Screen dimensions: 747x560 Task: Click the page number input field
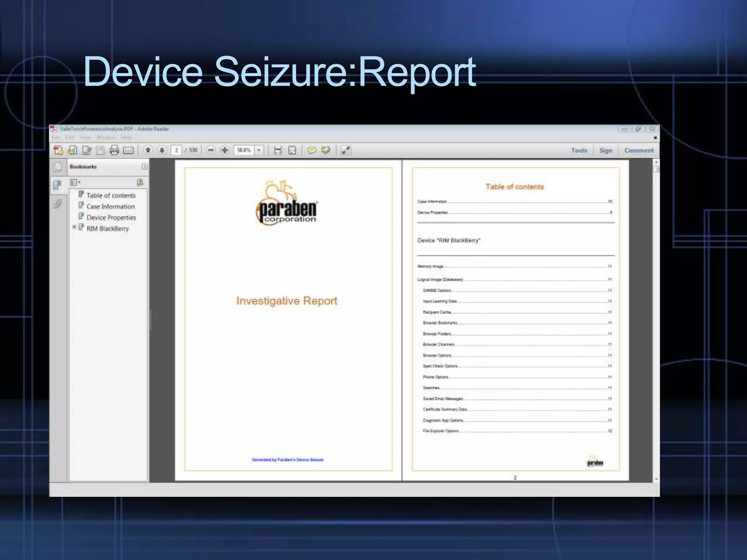(x=176, y=150)
